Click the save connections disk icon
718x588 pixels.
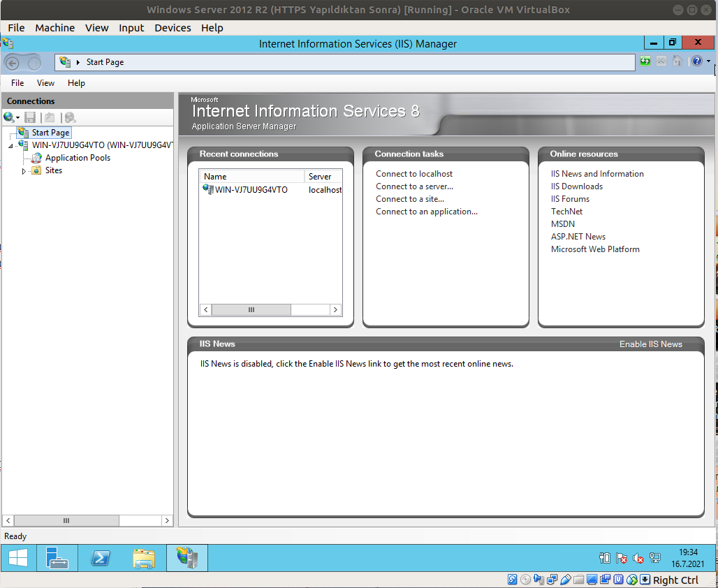pos(30,118)
